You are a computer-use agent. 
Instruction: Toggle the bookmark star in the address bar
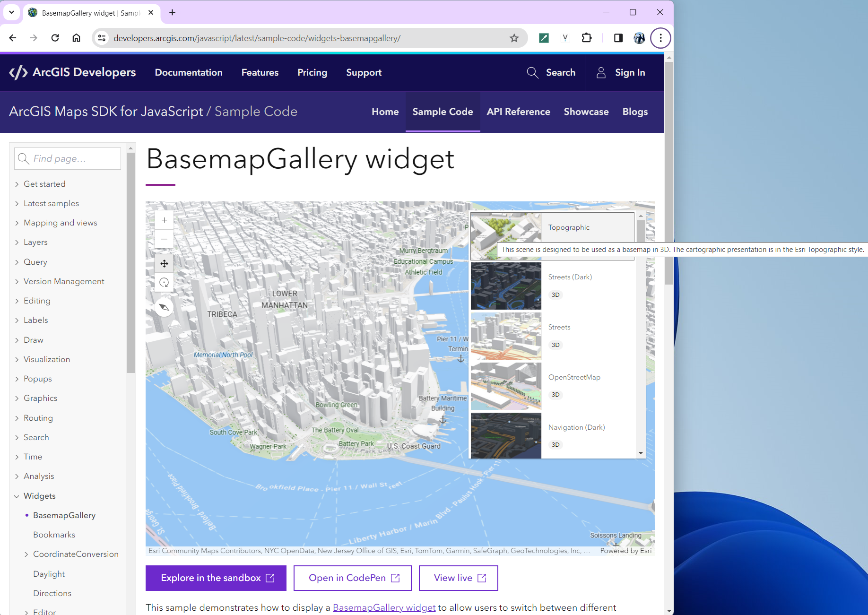pyautogui.click(x=514, y=38)
